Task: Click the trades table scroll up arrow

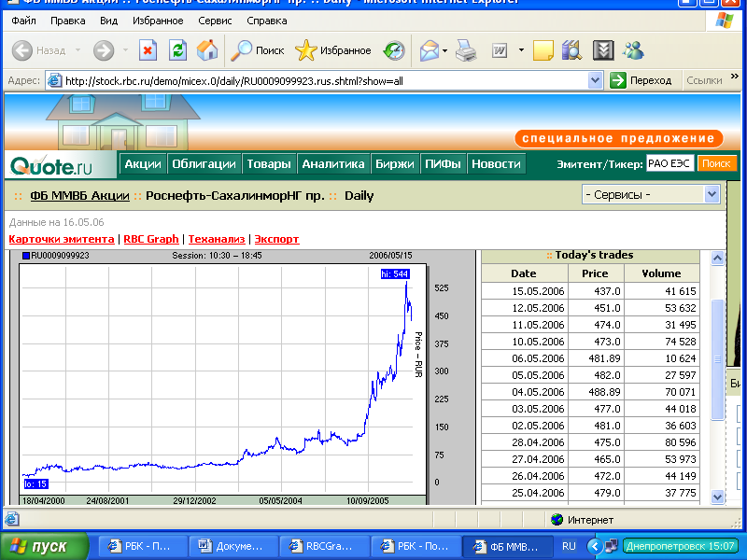Action: point(717,259)
